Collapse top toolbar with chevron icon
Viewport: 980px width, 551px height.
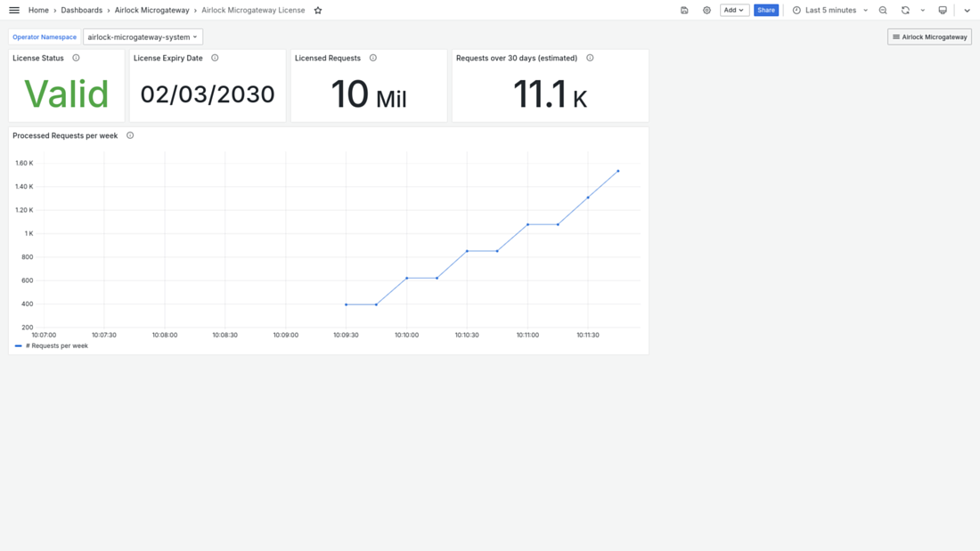click(967, 10)
